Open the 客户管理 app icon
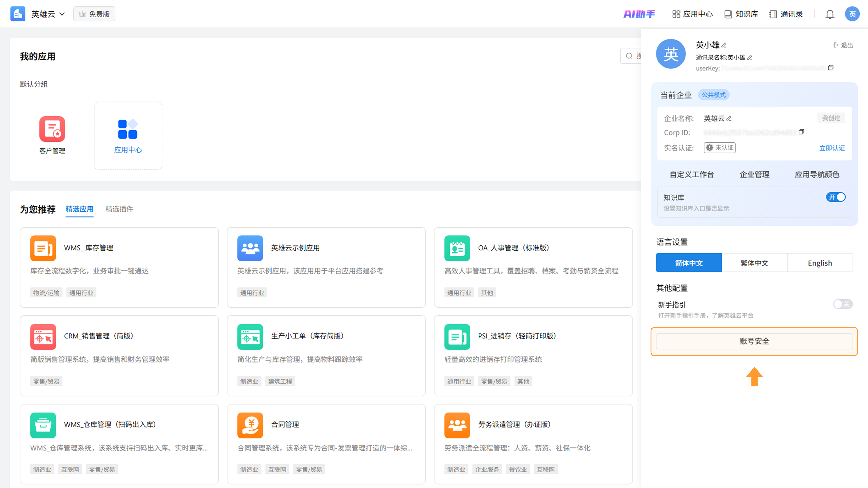 tap(52, 129)
